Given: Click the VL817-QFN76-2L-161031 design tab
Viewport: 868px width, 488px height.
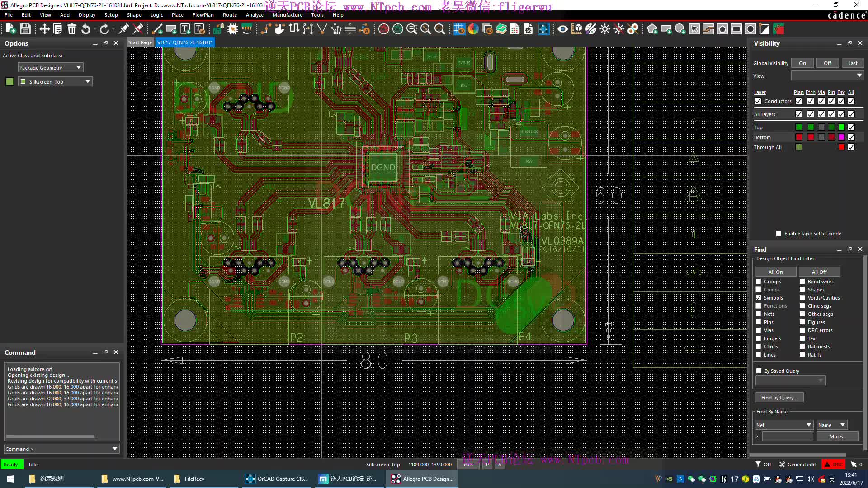Looking at the screenshot, I should point(185,42).
